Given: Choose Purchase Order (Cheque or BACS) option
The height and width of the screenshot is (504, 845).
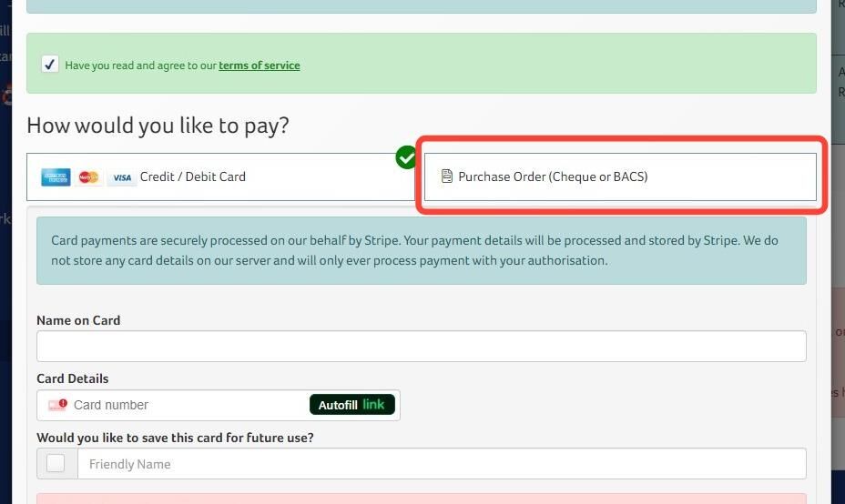Looking at the screenshot, I should pos(620,176).
